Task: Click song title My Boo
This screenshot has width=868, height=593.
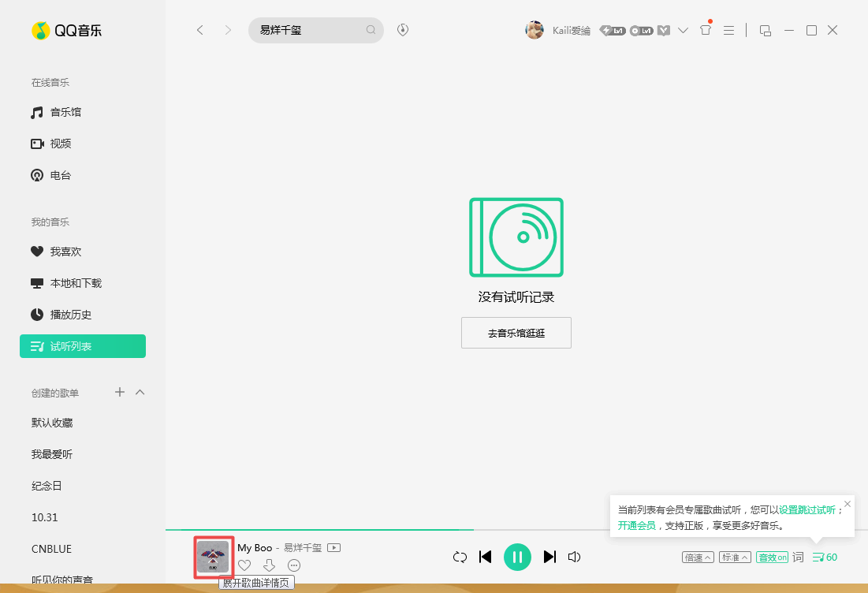Action: click(x=255, y=547)
